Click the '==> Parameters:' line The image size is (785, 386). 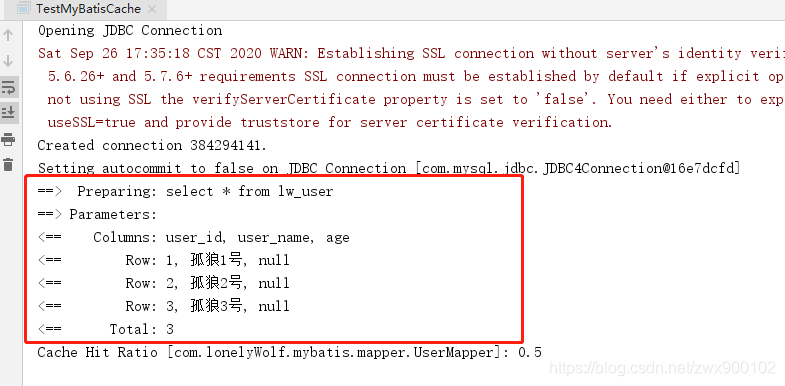98,215
